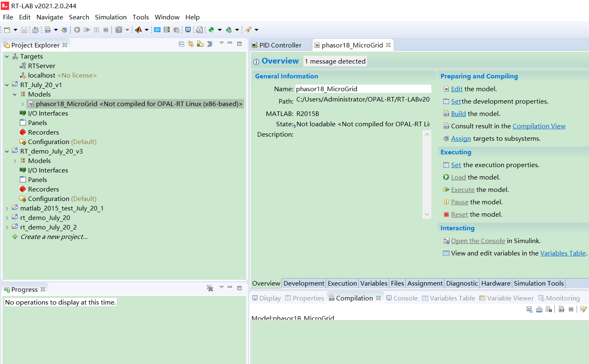Open the Compilation View link
The image size is (589, 364).
tap(539, 126)
